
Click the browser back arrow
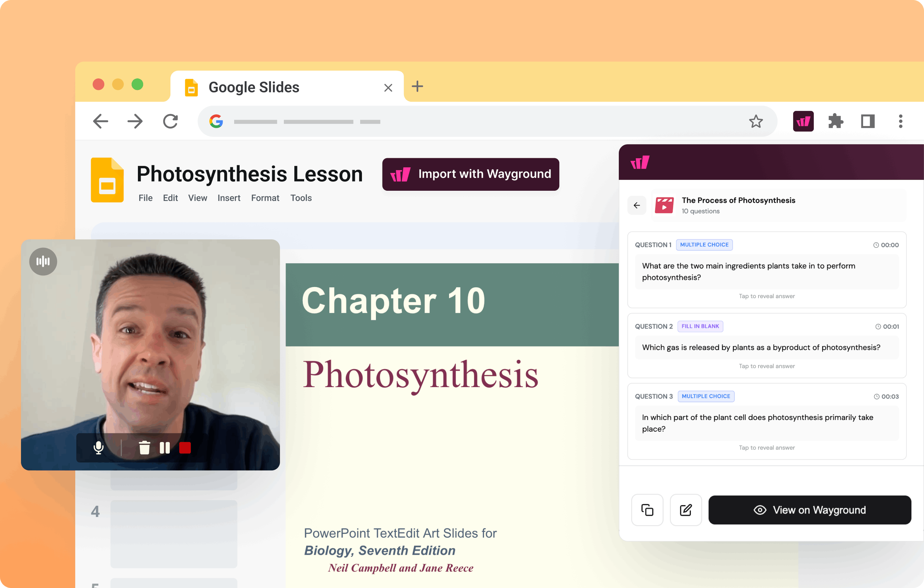click(100, 121)
